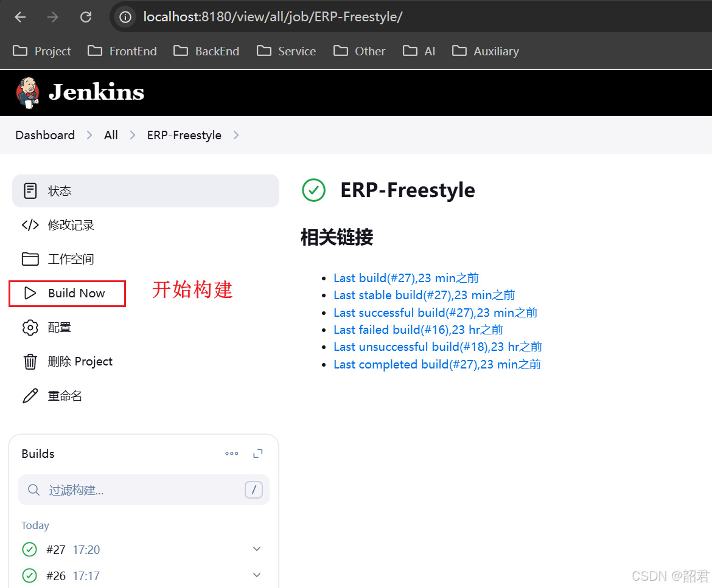Viewport: 712px width, 588px height.
Task: Open Last successful build(#27) link
Action: point(436,313)
